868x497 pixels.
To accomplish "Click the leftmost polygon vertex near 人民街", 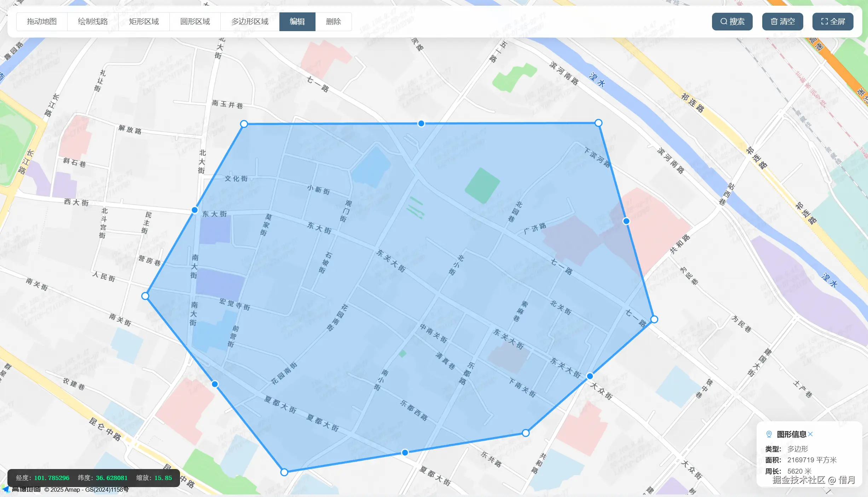I will (145, 296).
